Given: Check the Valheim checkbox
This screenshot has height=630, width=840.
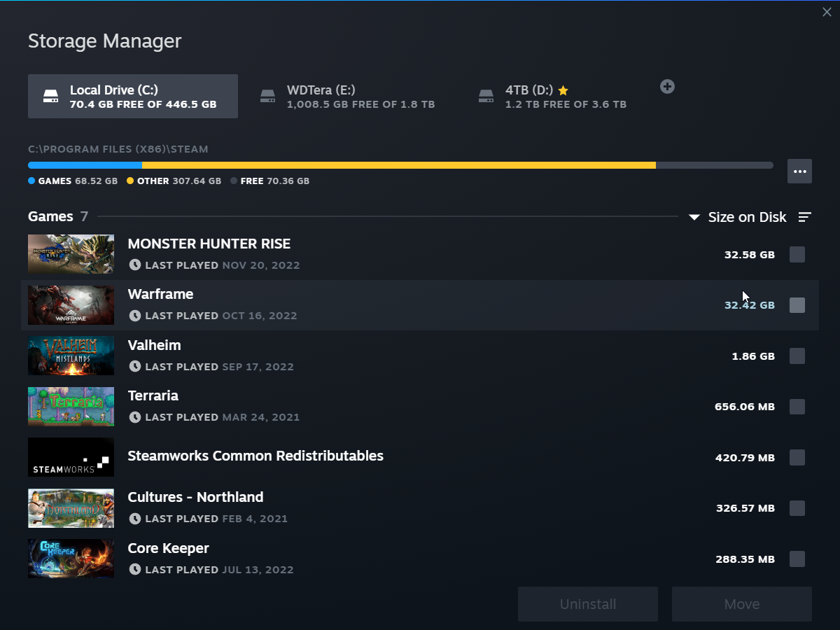Looking at the screenshot, I should [797, 356].
